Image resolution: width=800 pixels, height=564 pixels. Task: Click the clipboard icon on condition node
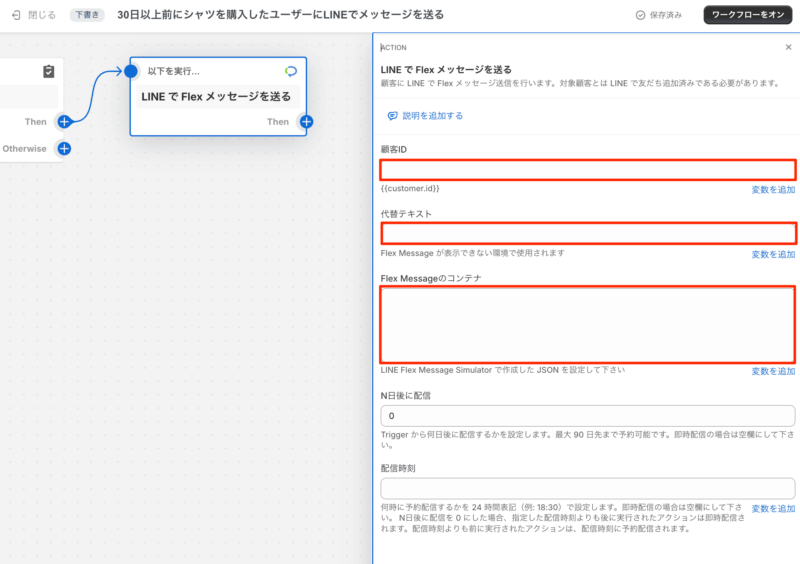point(48,71)
